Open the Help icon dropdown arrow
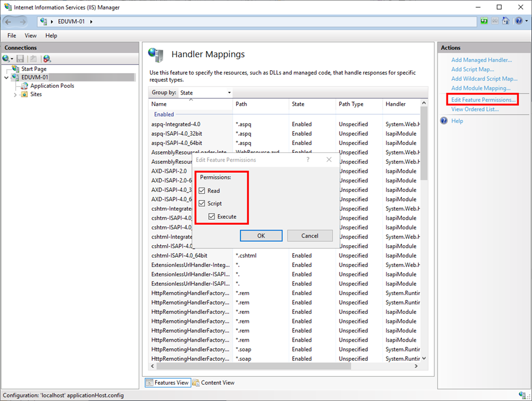Viewport: 532px width, 401px height. (526, 21)
